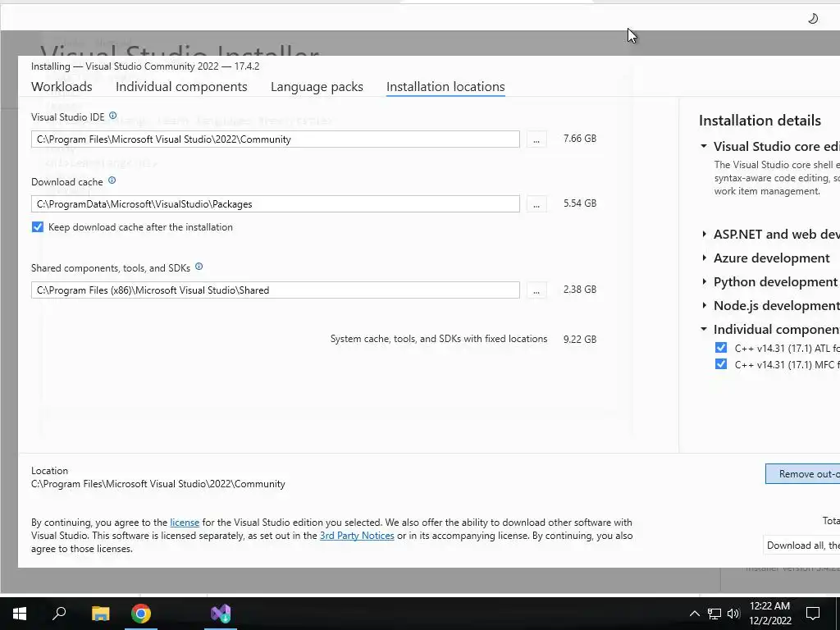Screen dimensions: 840x630
Task: Click the 5.54 GB size value
Action: click(580, 203)
